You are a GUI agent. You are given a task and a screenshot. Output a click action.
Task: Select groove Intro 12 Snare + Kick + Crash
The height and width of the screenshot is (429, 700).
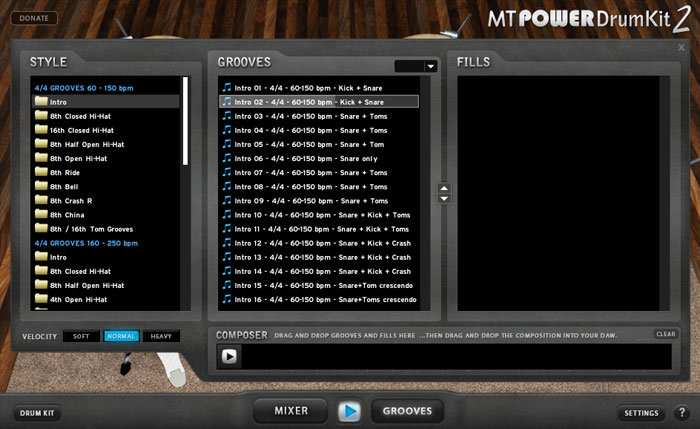(319, 243)
